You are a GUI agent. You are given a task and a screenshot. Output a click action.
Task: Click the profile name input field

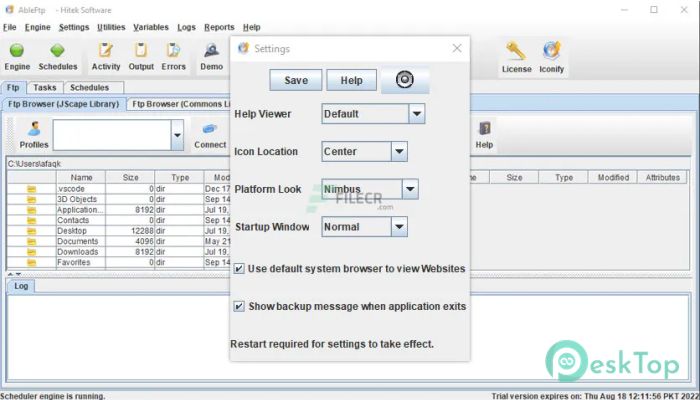(112, 135)
